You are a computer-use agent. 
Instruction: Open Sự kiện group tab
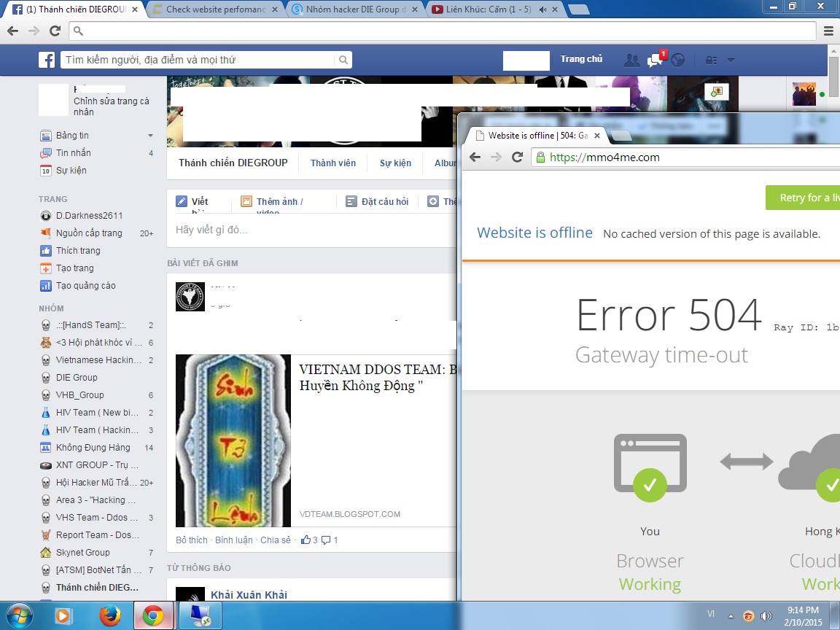tap(395, 163)
